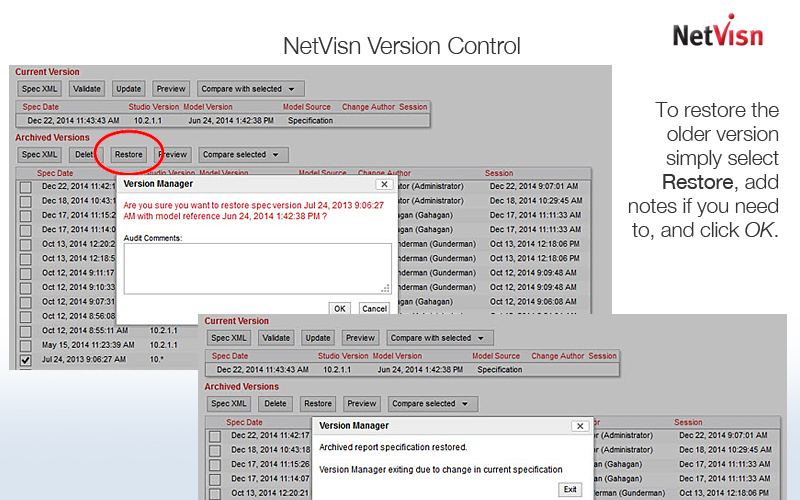Click Validate in the lower screenshot's Current Version
The image size is (800, 500).
[276, 338]
